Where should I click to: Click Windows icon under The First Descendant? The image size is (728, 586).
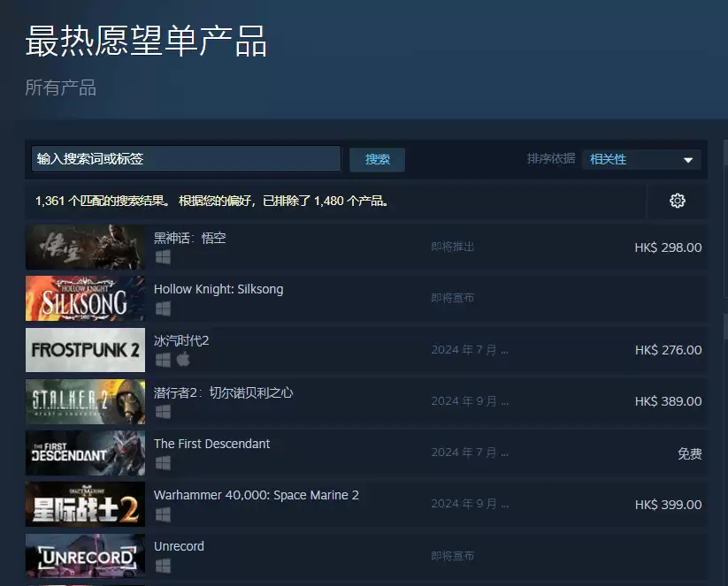[x=163, y=462]
